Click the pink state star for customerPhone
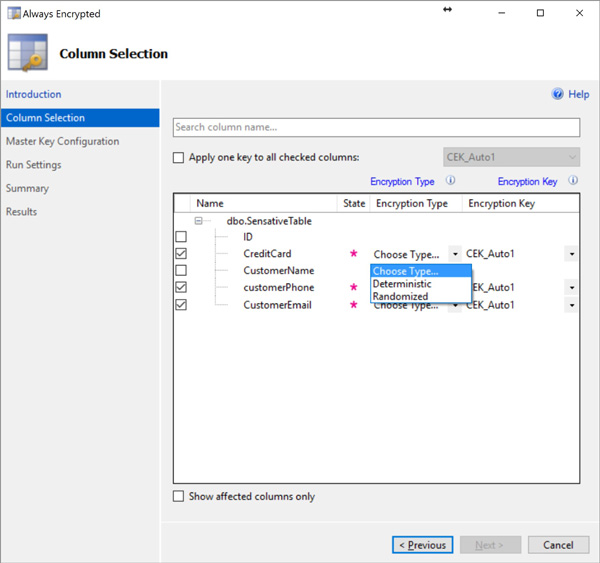 coord(353,288)
